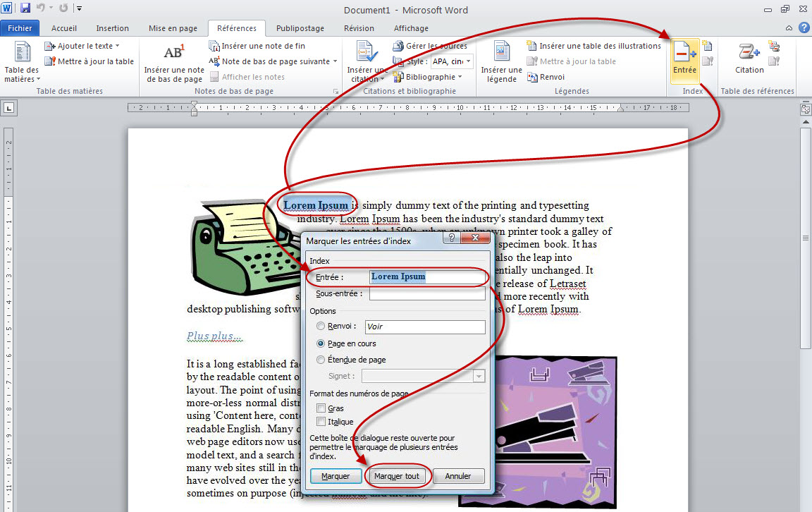Click the Word application icon in title bar

tap(8, 8)
